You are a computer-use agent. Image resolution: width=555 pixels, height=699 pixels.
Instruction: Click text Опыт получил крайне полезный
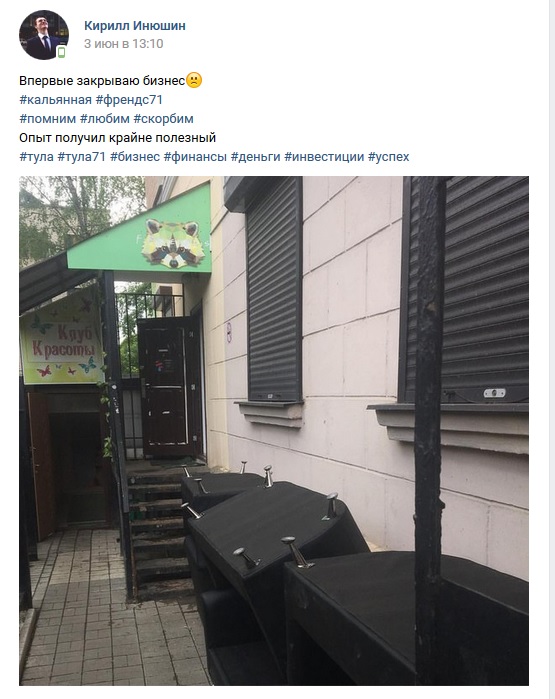(118, 138)
